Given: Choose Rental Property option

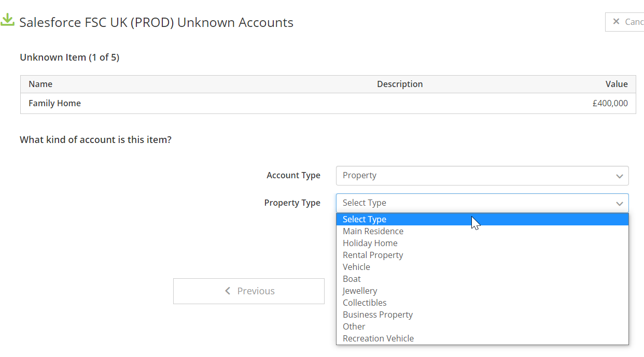Looking at the screenshot, I should click(482, 255).
